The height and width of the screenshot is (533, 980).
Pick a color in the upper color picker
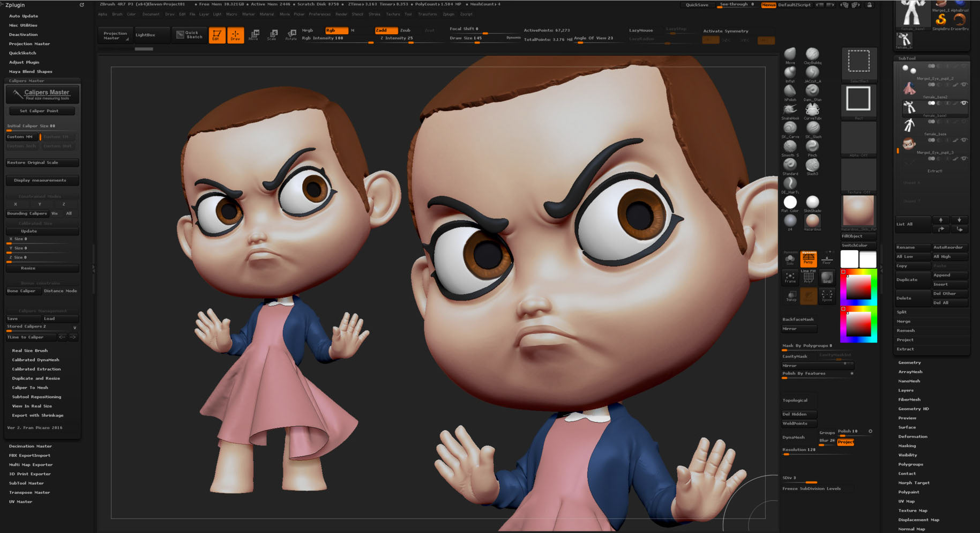coord(858,287)
